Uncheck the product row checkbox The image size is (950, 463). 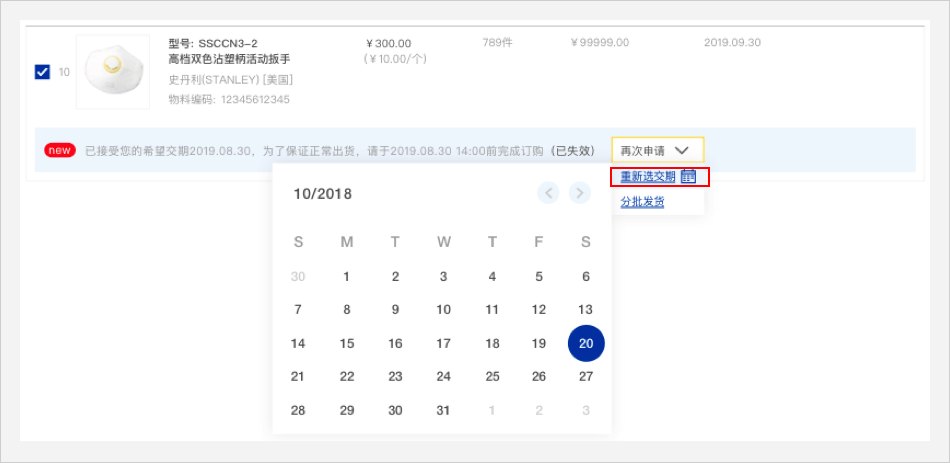[42, 72]
